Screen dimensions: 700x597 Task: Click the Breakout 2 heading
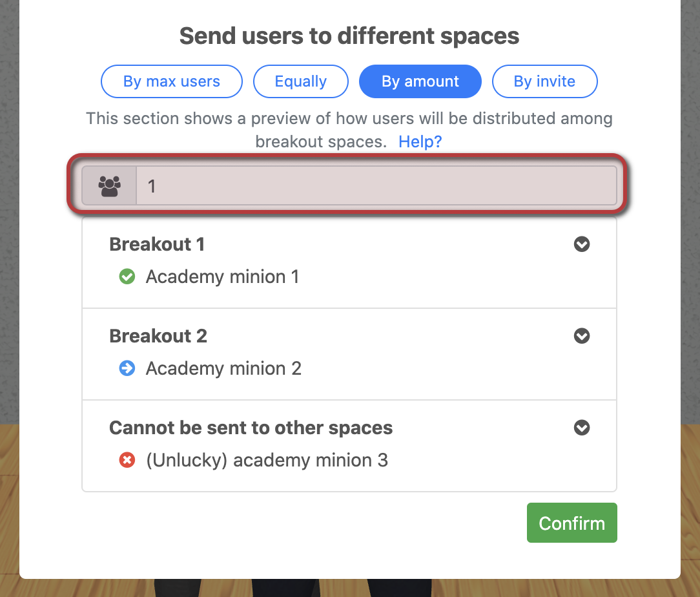pyautogui.click(x=158, y=336)
